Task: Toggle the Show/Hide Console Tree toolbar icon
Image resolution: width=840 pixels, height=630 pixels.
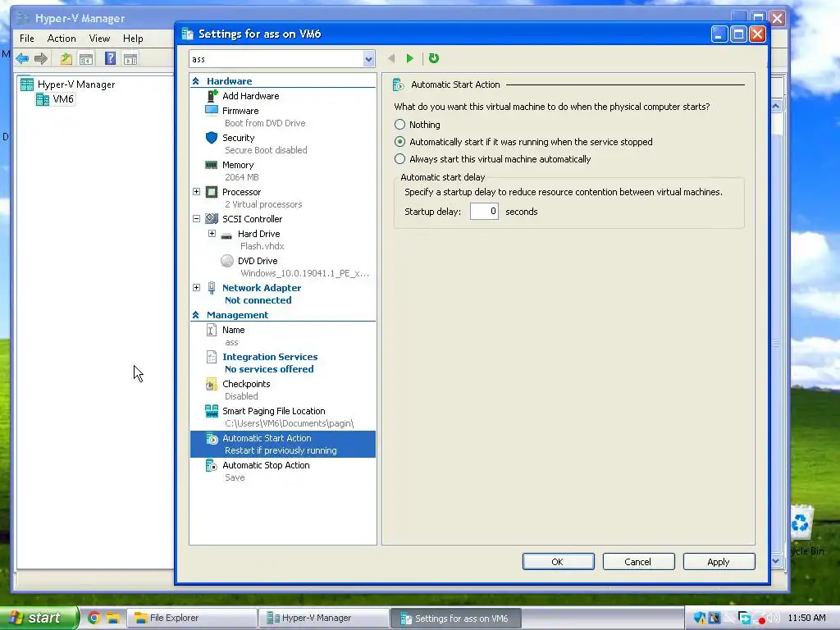Action: (x=85, y=58)
